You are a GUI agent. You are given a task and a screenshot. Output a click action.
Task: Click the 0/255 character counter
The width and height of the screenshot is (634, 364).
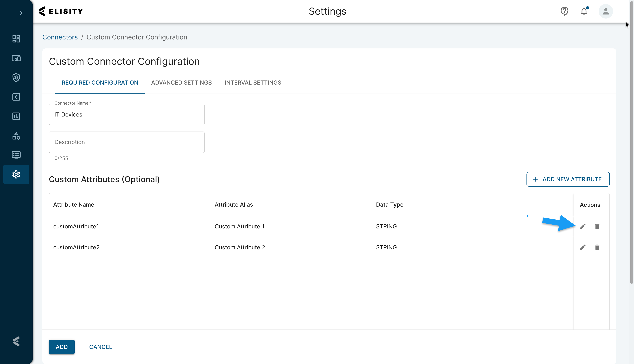(x=61, y=158)
